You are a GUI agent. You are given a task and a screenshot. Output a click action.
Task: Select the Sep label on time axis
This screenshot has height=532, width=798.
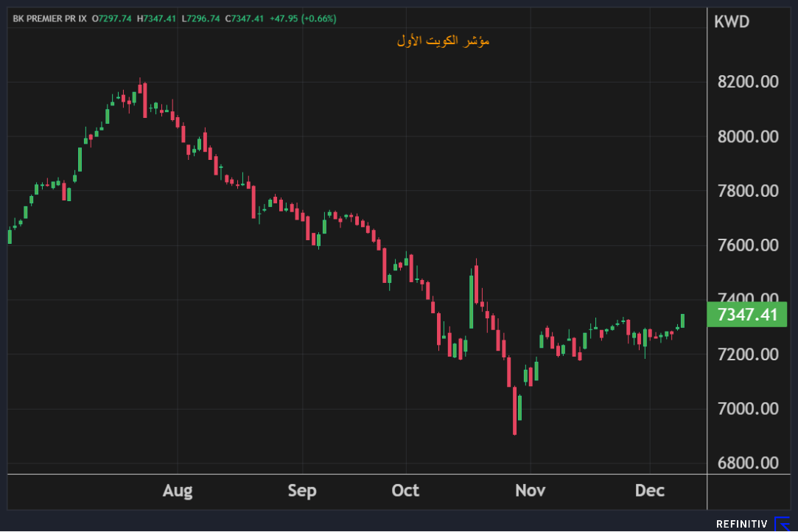[302, 491]
